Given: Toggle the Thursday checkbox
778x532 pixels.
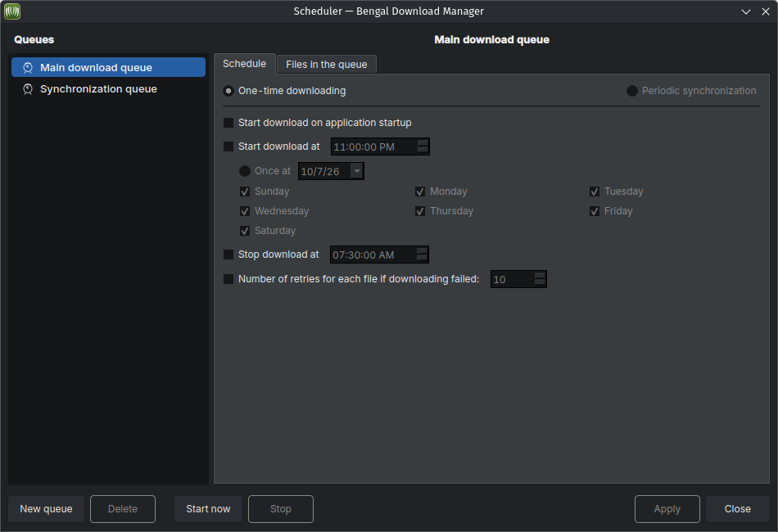Looking at the screenshot, I should pyautogui.click(x=420, y=211).
